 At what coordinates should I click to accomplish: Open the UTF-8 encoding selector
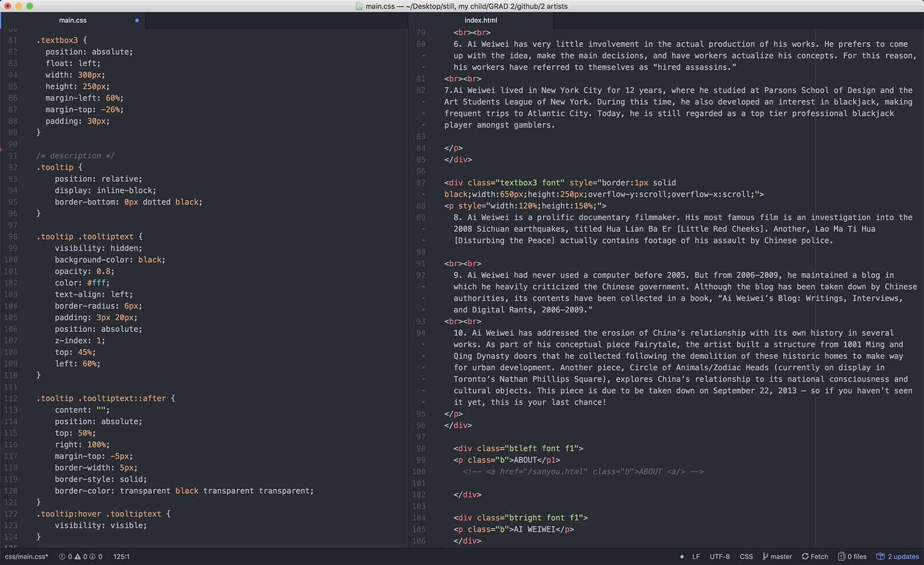[x=719, y=557]
